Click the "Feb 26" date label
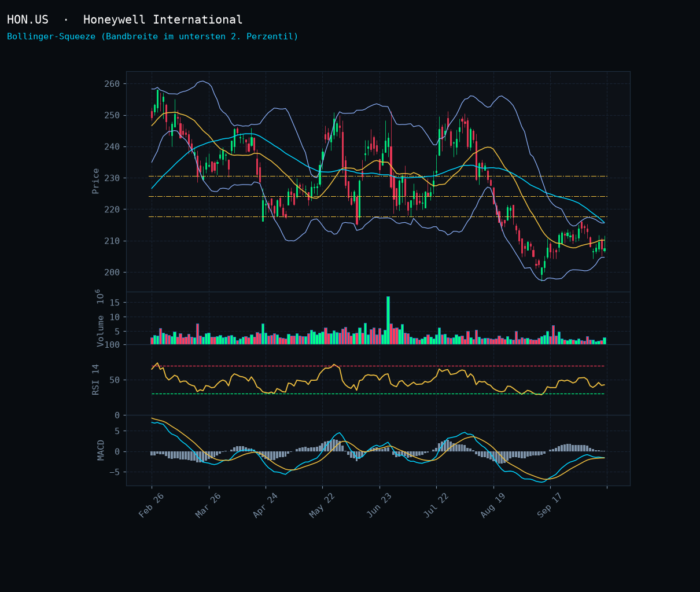The width and height of the screenshot is (700, 592). (152, 505)
